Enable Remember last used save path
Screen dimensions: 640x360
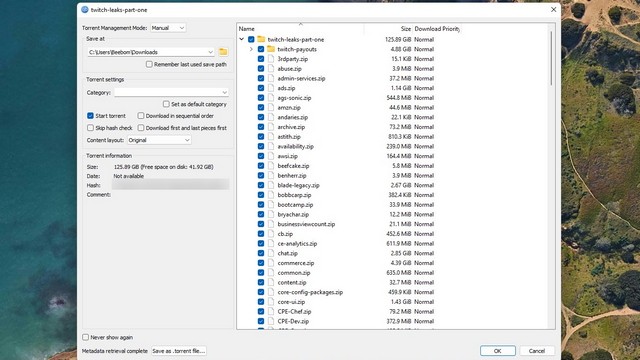point(149,64)
